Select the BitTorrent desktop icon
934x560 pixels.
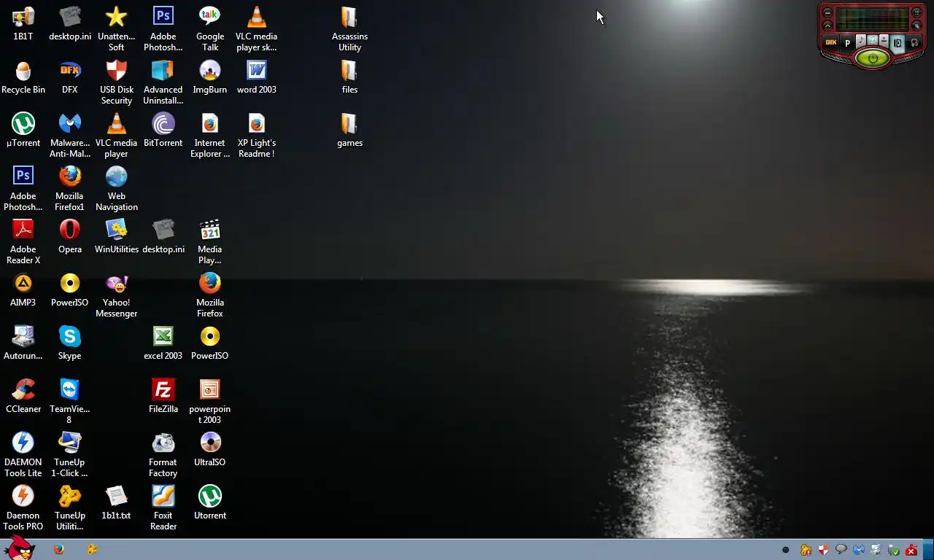coord(163,131)
